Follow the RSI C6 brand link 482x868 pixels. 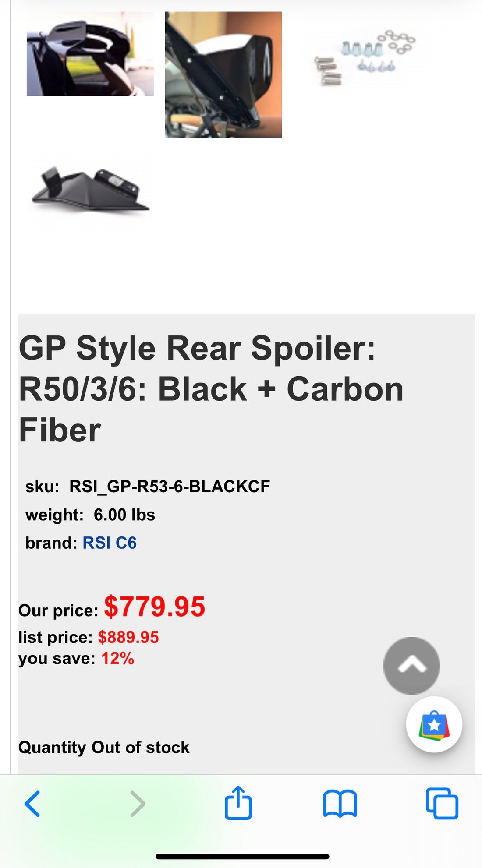110,543
